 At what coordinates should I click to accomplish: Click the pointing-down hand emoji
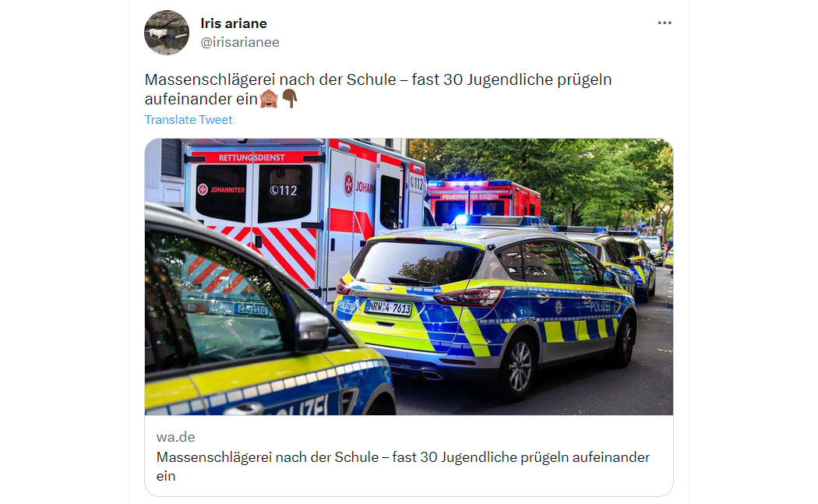(290, 99)
